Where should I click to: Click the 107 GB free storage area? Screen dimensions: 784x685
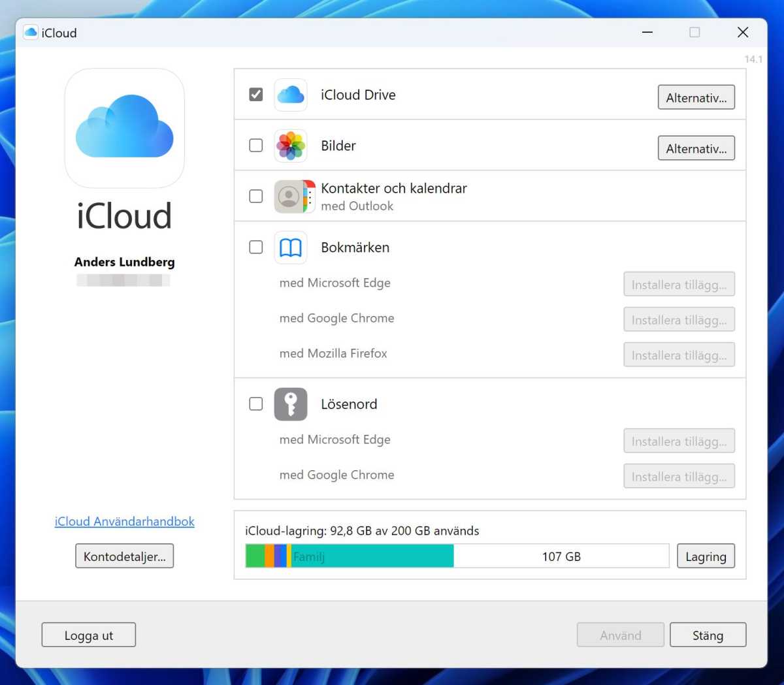pos(561,556)
